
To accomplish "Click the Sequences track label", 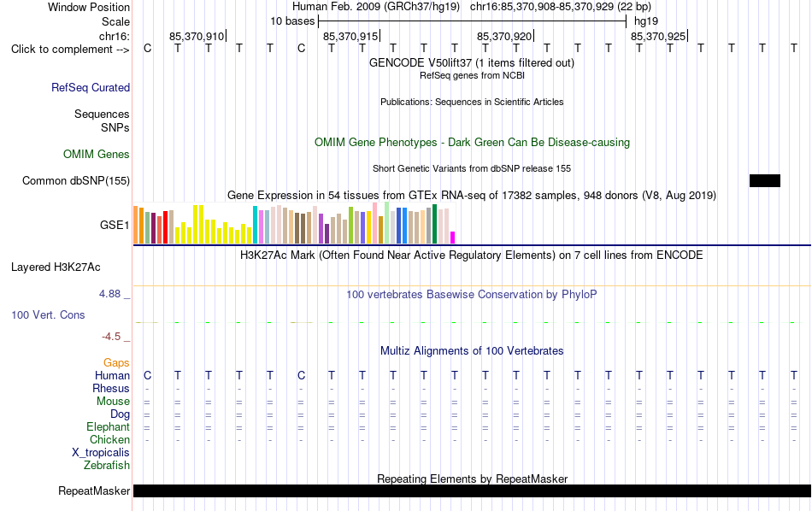I will 102,114.
